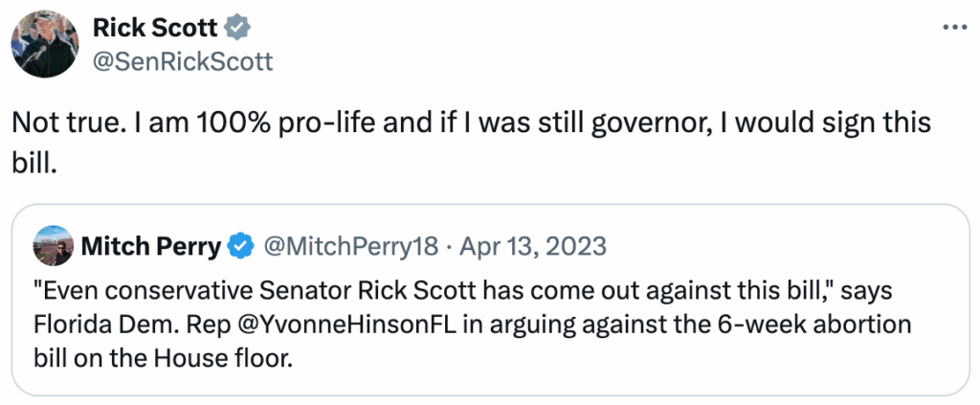This screenshot has width=980, height=405.
Task: Open the three-dot more options menu
Action: [x=955, y=27]
